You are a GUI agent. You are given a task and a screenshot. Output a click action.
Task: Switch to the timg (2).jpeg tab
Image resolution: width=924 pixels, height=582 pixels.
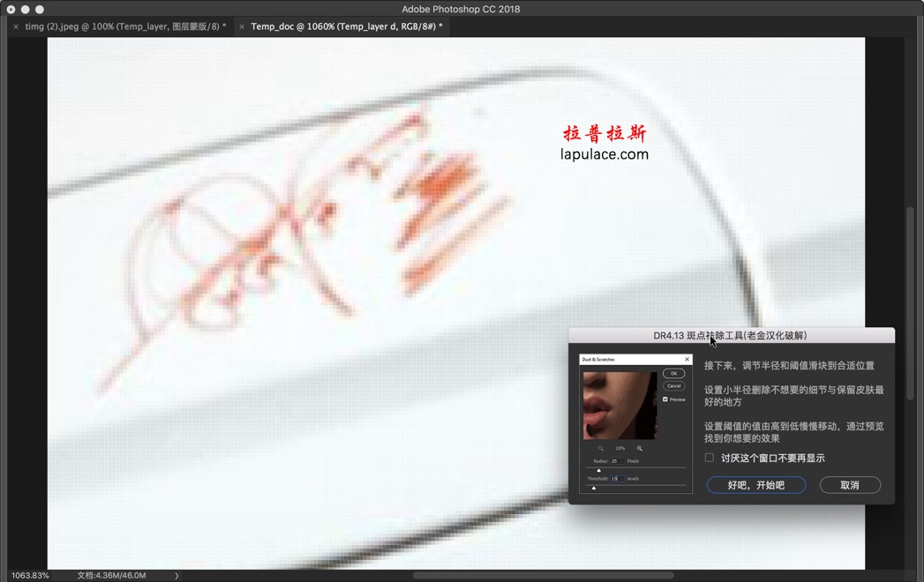[x=124, y=26]
